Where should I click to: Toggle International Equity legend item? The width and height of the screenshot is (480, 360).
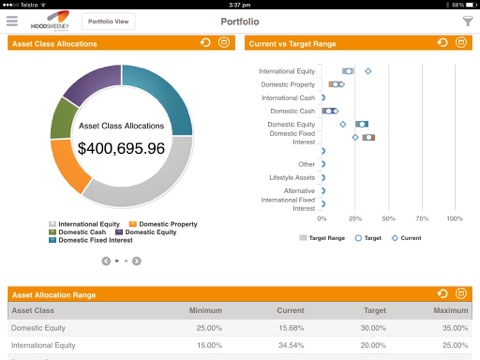[x=84, y=224]
